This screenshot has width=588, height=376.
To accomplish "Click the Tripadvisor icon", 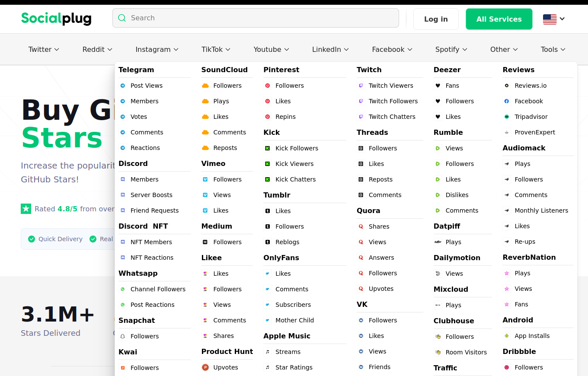I will point(507,117).
